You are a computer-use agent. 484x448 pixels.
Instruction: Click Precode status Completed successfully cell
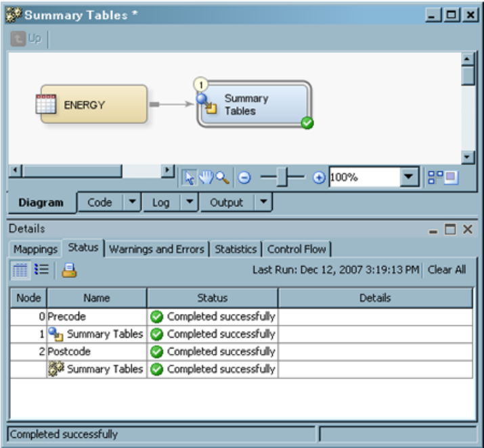(213, 317)
